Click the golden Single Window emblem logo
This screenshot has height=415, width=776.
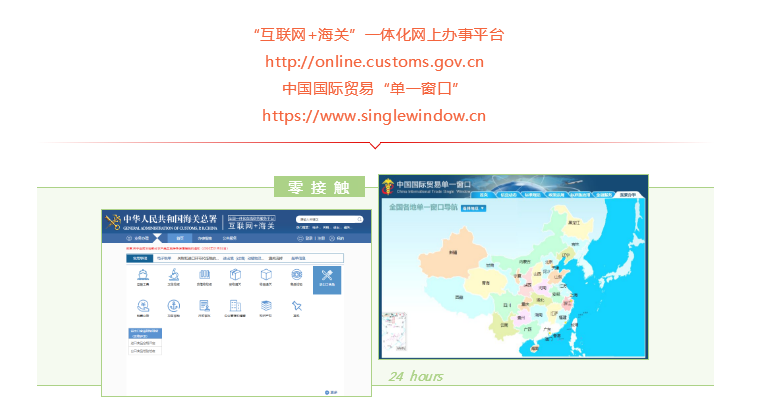pyautogui.click(x=388, y=186)
